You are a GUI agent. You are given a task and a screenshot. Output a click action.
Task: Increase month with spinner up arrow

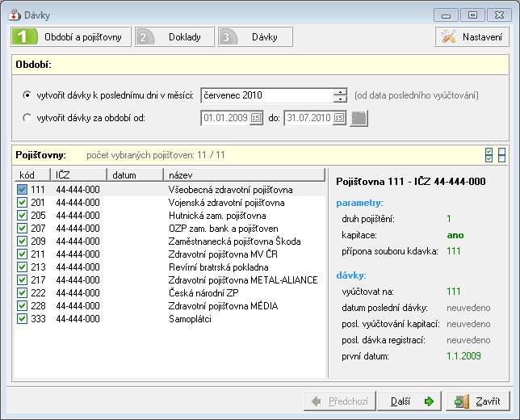pos(340,92)
